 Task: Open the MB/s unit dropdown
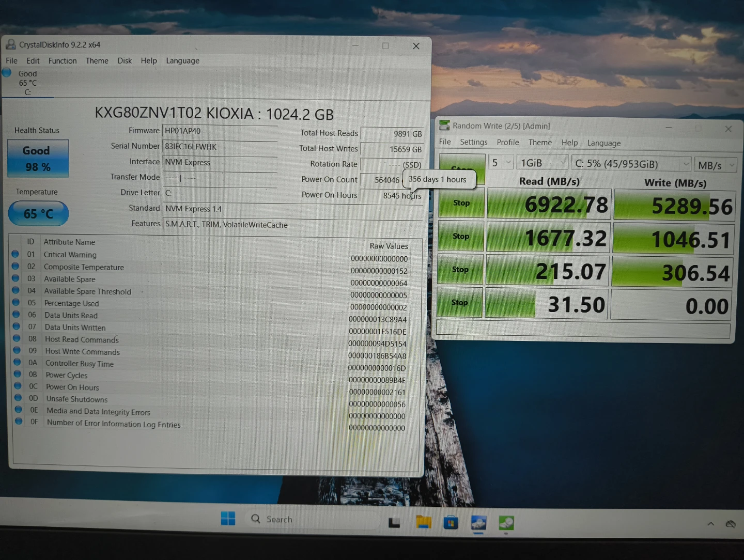click(x=716, y=165)
